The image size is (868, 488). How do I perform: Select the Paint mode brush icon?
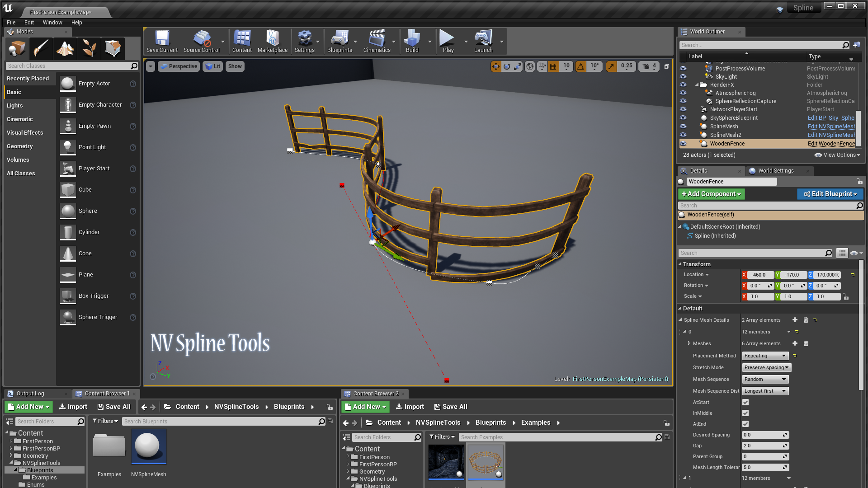pyautogui.click(x=41, y=48)
